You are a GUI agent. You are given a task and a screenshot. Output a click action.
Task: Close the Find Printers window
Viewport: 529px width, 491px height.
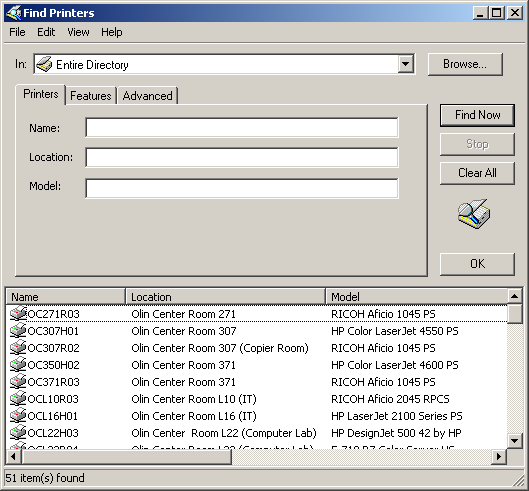(x=515, y=13)
